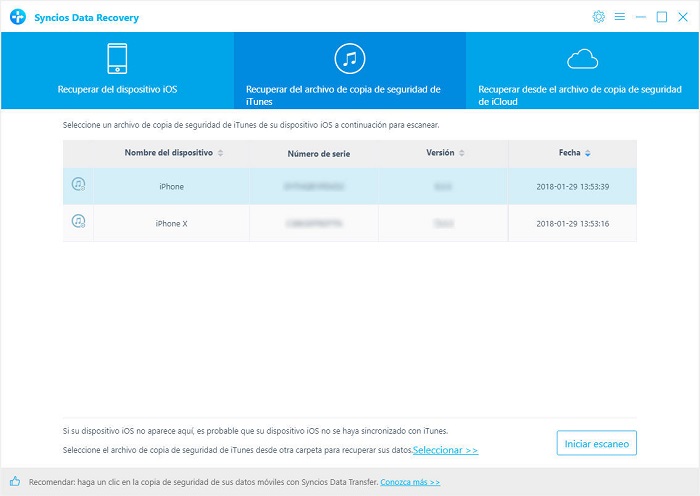Sort by Fecha column arrow

588,153
